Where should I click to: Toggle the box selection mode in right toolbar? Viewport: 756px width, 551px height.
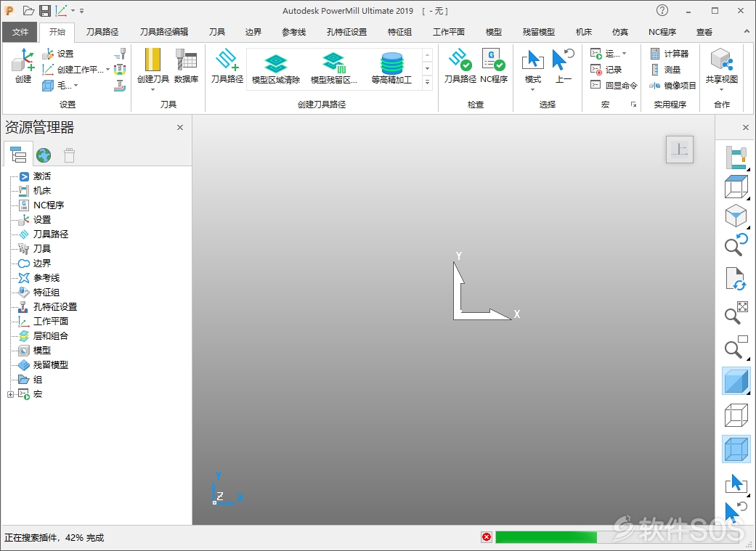click(x=736, y=483)
